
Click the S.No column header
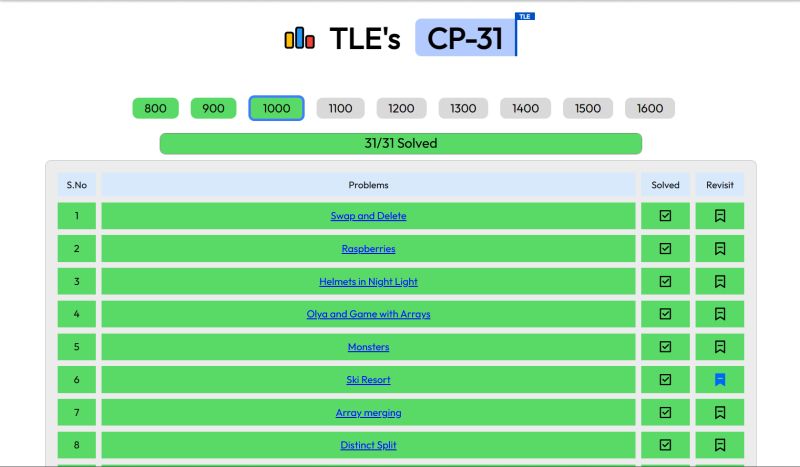click(77, 185)
